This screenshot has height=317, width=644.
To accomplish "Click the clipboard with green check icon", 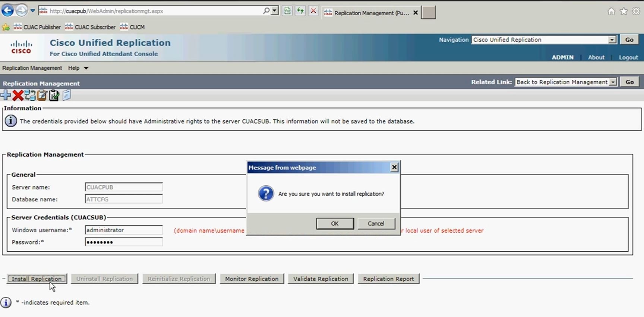I will click(x=54, y=95).
